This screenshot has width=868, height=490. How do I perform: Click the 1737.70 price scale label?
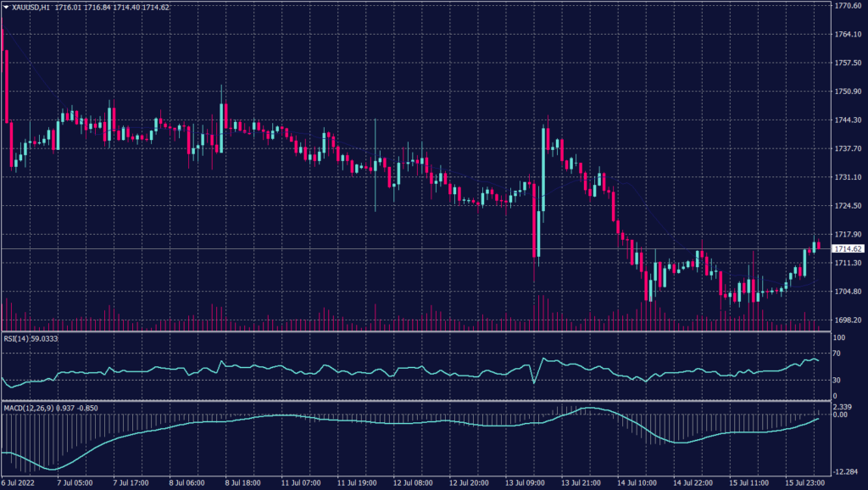[x=849, y=148]
